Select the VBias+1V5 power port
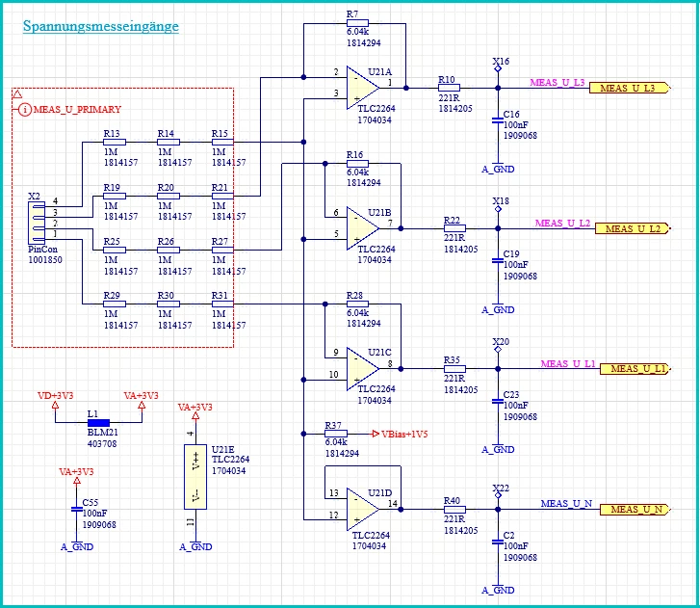Screen dimensions: 700x608 point(400,434)
